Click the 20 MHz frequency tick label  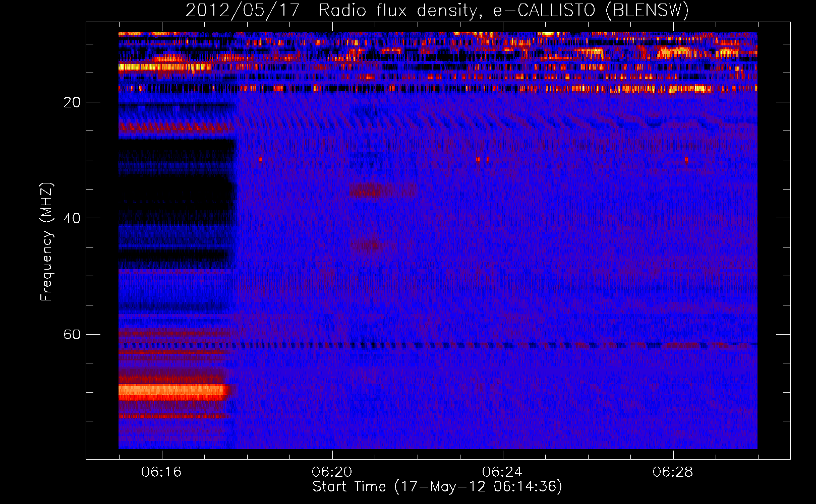pos(72,102)
